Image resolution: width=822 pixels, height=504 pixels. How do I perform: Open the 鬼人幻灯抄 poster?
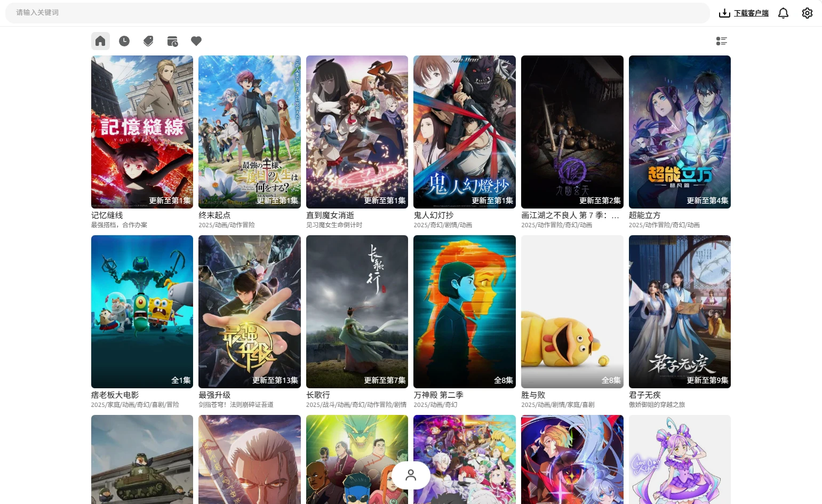pos(464,132)
